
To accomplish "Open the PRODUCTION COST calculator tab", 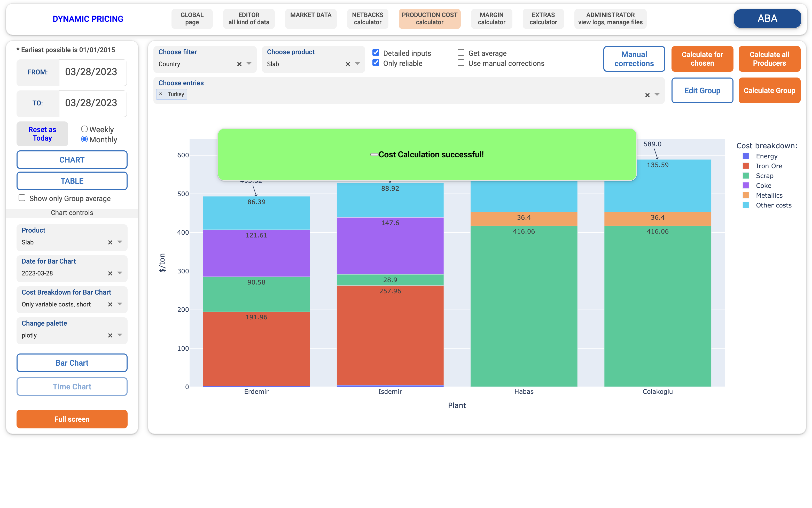I will (430, 19).
